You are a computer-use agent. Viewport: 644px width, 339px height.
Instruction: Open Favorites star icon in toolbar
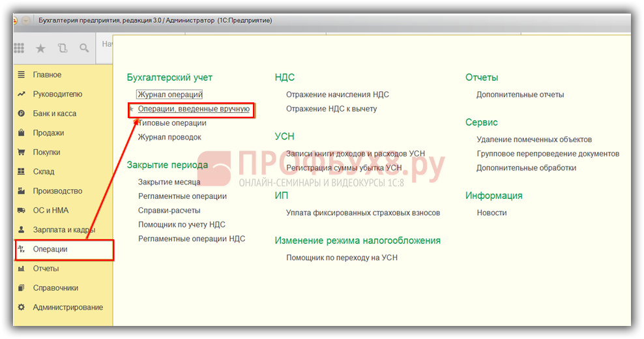(40, 48)
